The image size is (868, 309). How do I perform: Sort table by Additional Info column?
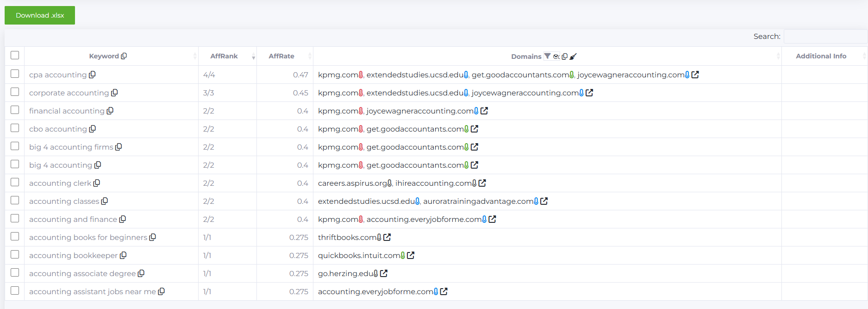[x=821, y=56]
